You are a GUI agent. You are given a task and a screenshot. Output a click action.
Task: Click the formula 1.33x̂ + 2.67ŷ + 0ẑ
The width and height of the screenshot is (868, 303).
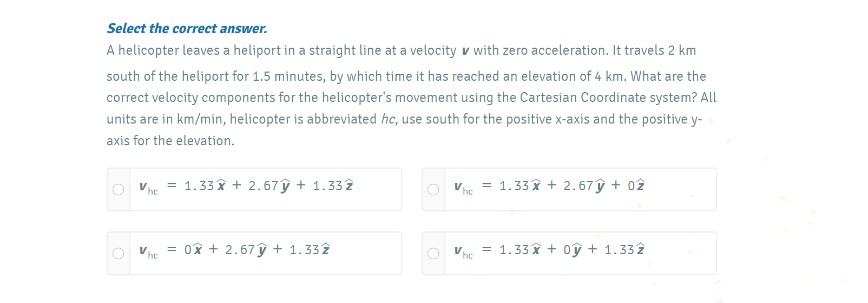click(x=571, y=186)
